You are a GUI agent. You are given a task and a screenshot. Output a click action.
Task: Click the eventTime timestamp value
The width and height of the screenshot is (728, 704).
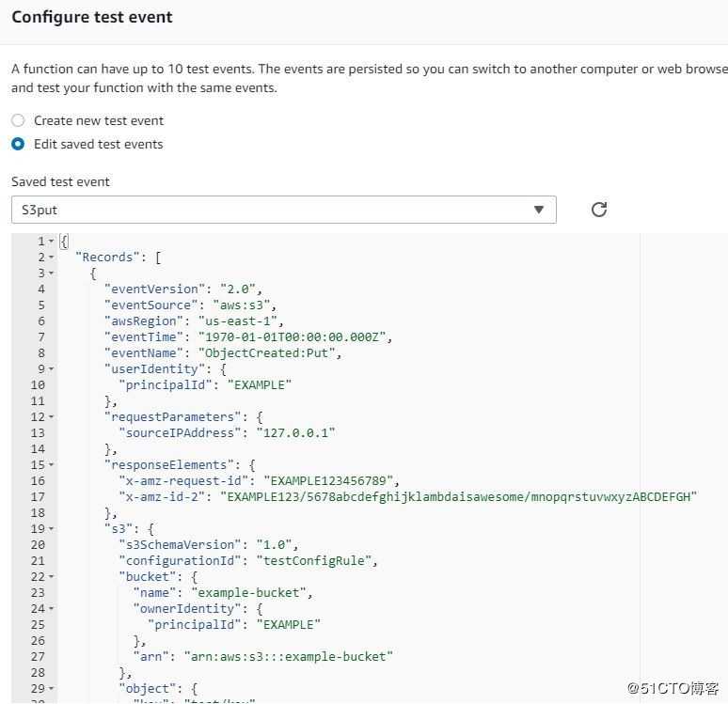(292, 336)
